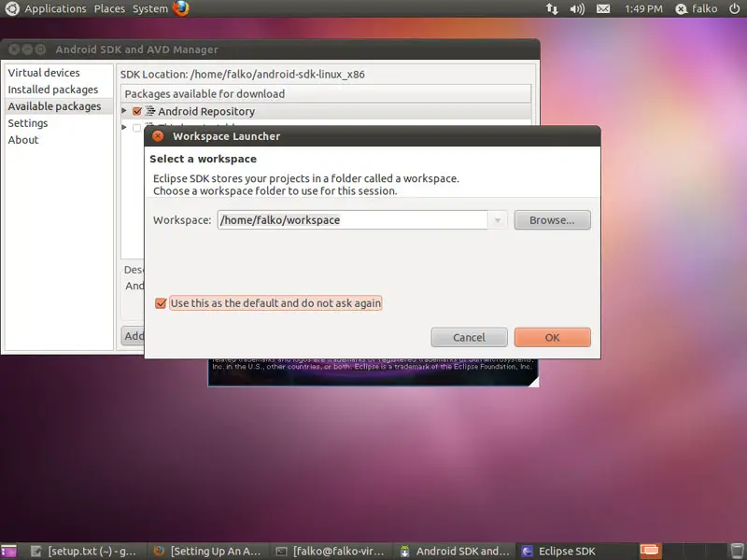
Task: Click the power session icon in the top panel
Action: point(735,8)
